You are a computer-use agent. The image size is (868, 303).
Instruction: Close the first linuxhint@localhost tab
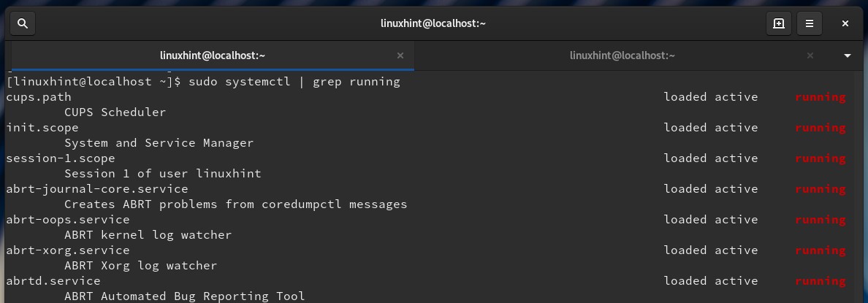tap(400, 55)
